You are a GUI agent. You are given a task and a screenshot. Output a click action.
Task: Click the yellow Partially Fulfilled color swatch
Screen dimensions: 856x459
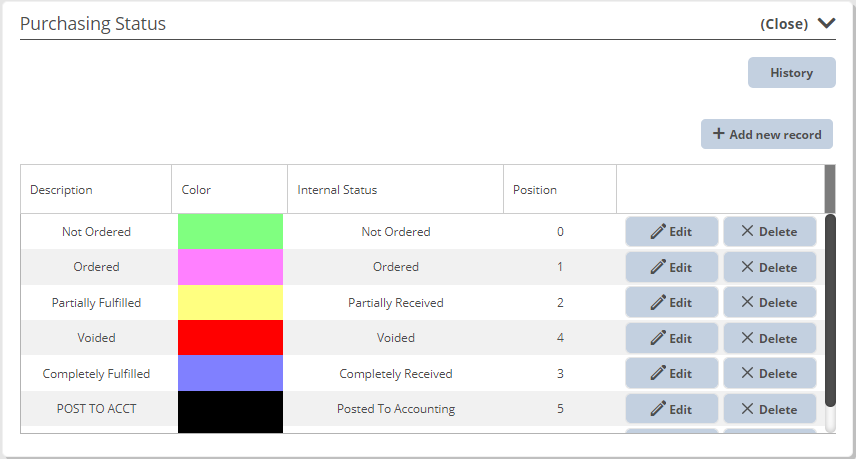230,302
